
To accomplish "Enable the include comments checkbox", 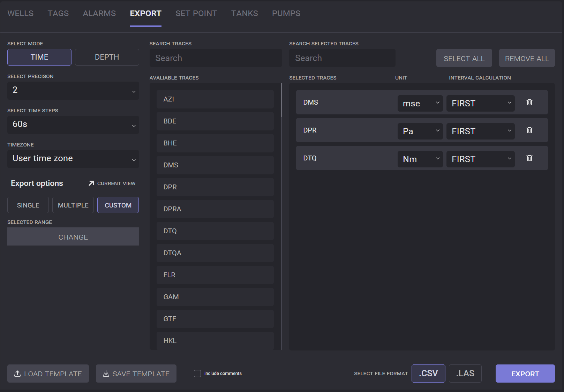I will click(197, 374).
